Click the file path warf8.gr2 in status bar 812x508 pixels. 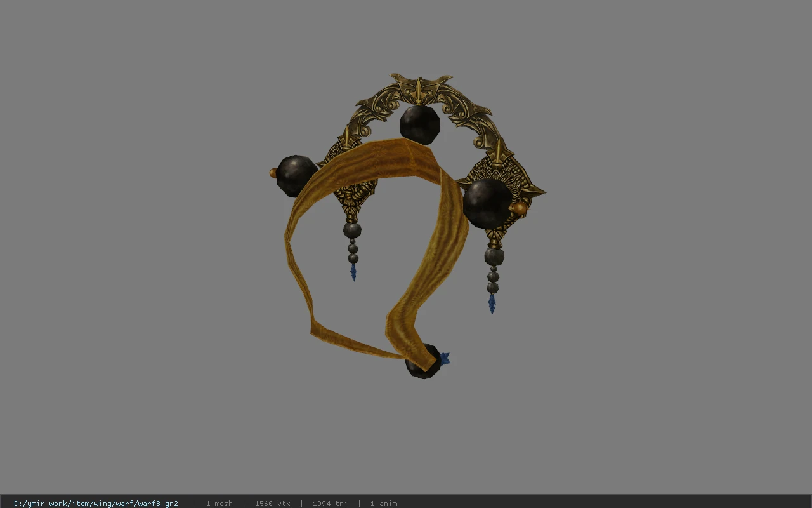(96, 504)
